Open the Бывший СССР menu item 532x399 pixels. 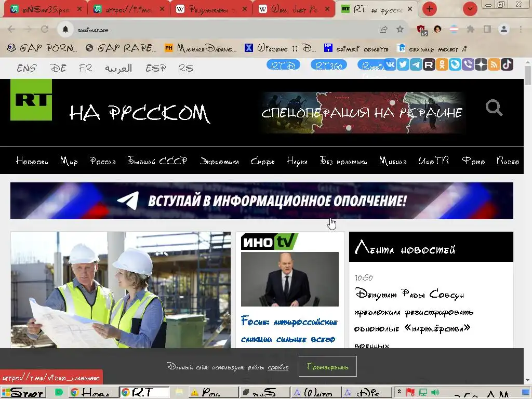[x=157, y=161]
